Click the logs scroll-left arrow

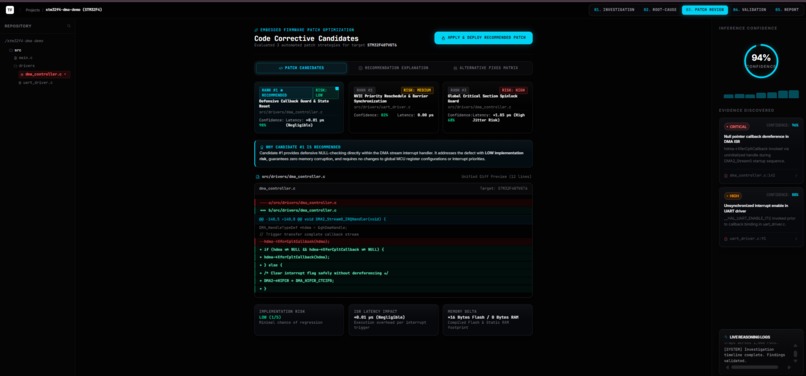[727, 367]
